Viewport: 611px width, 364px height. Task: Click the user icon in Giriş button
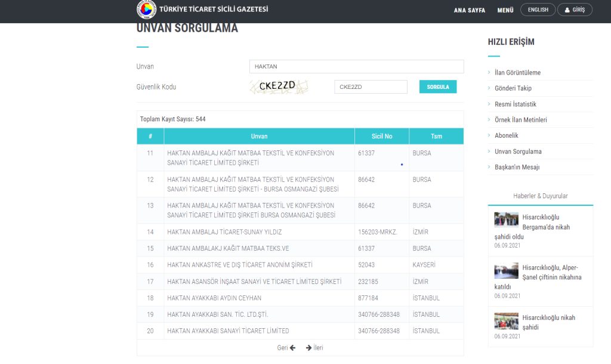point(567,10)
